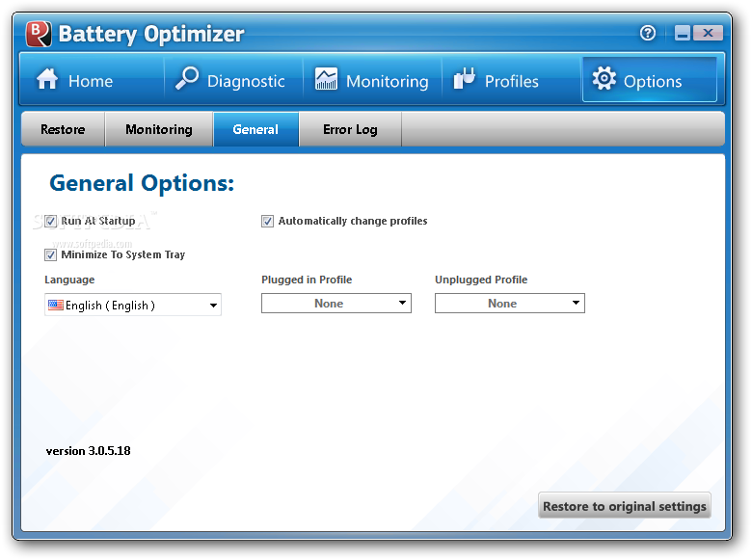Open the Language dropdown

click(133, 305)
